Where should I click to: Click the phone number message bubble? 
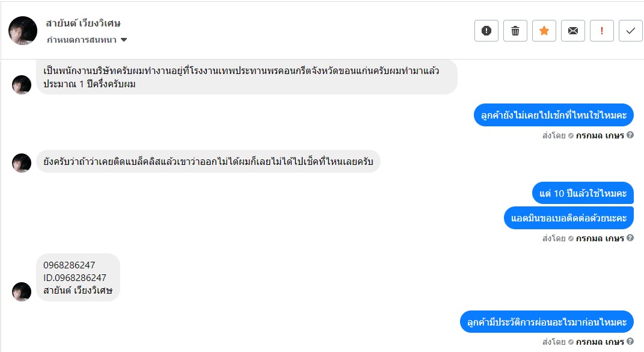78,277
